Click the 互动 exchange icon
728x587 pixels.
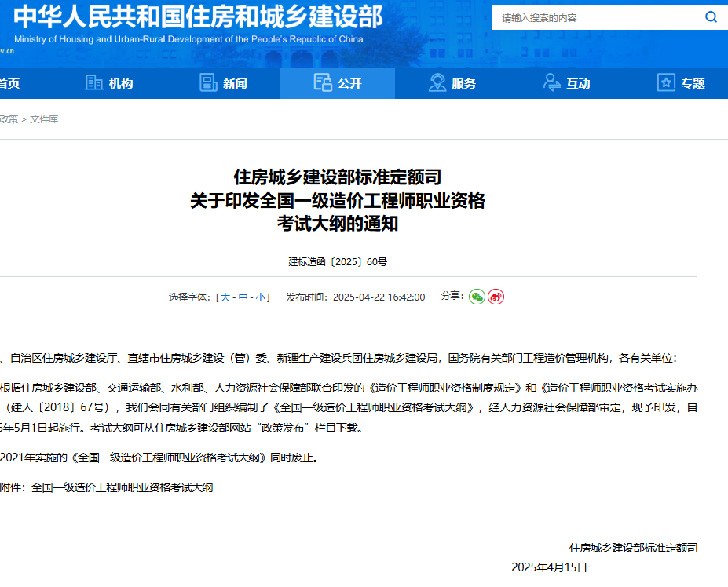[551, 83]
